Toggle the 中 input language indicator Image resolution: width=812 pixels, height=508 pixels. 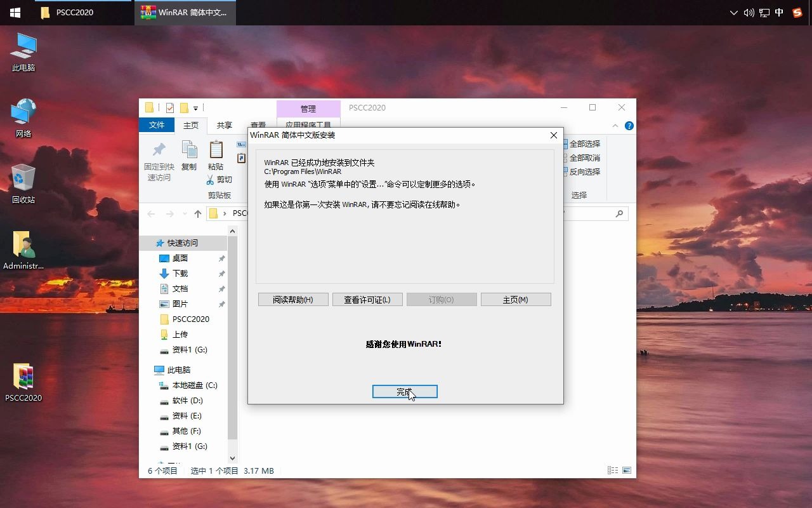780,13
